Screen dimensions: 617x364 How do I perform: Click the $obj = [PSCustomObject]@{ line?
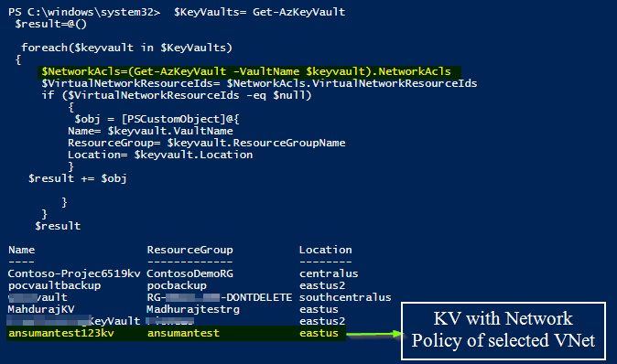pyautogui.click(x=157, y=119)
